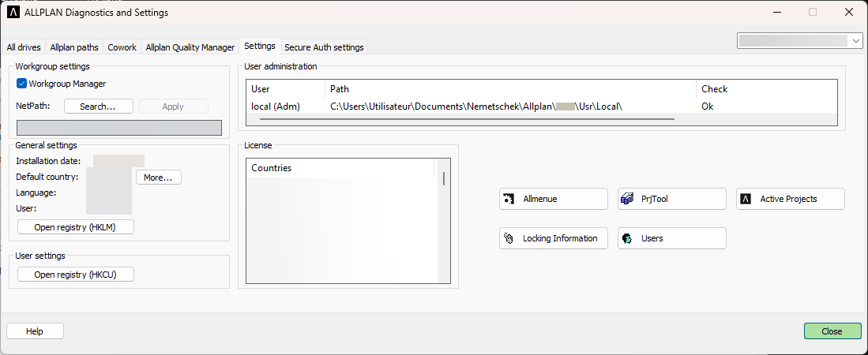This screenshot has width=868, height=355.
Task: Click the Active Projects Allplan logo icon
Action: [746, 199]
